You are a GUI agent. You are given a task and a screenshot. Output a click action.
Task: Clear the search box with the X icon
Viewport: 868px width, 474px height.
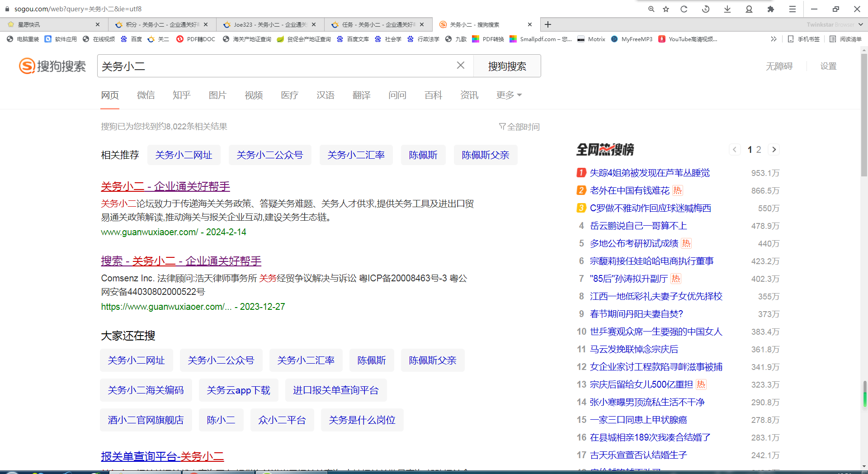[461, 66]
